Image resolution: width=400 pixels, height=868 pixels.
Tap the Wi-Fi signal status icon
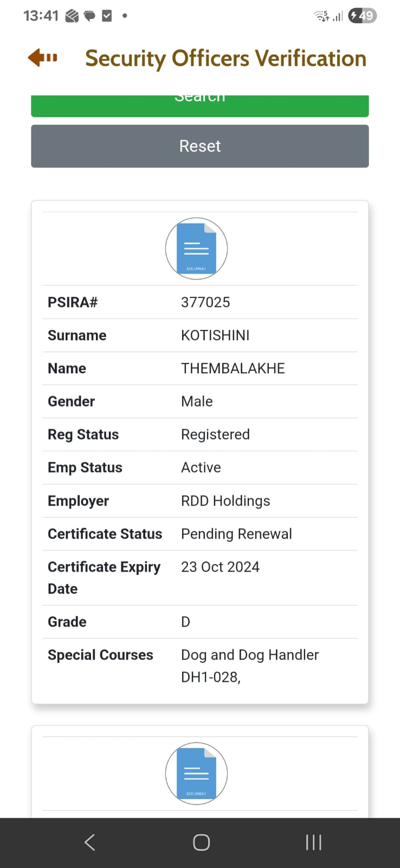click(321, 16)
